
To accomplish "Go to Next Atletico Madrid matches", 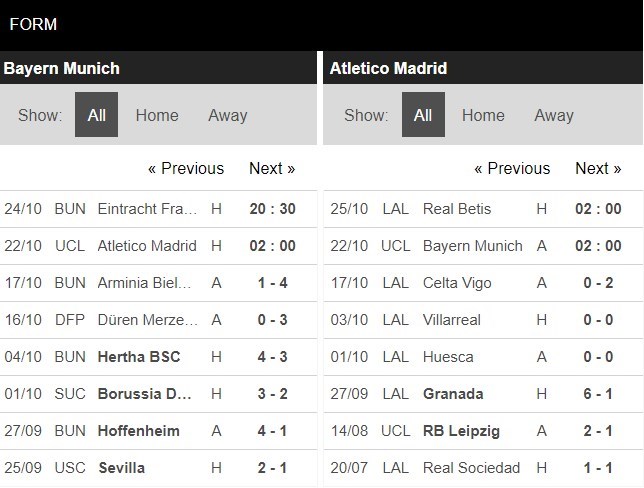I will coord(598,168).
